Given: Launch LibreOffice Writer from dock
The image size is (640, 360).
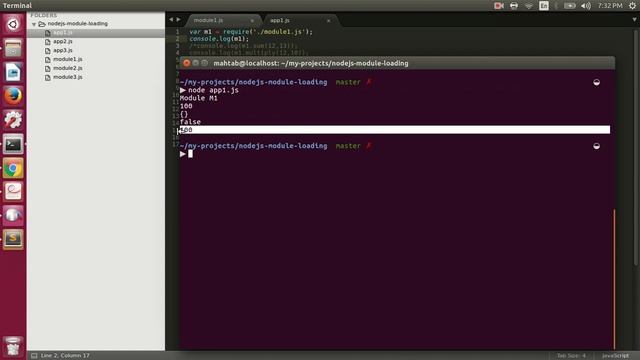Looking at the screenshot, I should [13, 72].
